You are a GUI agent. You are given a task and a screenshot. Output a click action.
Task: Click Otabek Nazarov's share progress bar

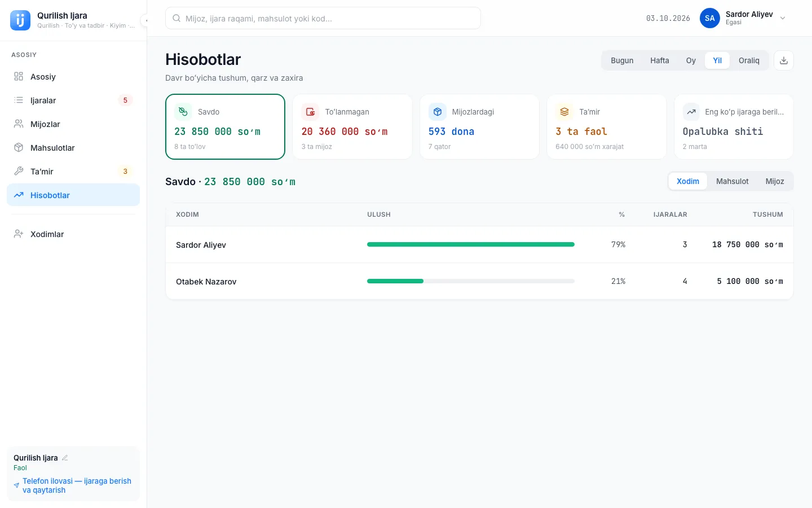(x=471, y=281)
